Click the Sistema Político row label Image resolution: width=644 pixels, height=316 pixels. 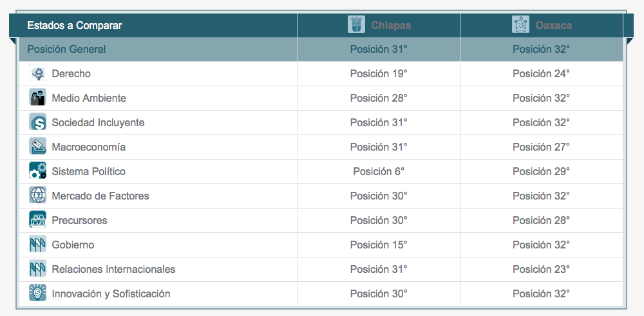(88, 172)
